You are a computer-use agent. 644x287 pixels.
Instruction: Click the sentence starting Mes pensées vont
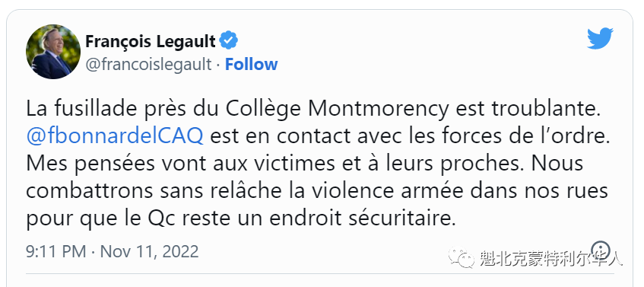point(275,164)
